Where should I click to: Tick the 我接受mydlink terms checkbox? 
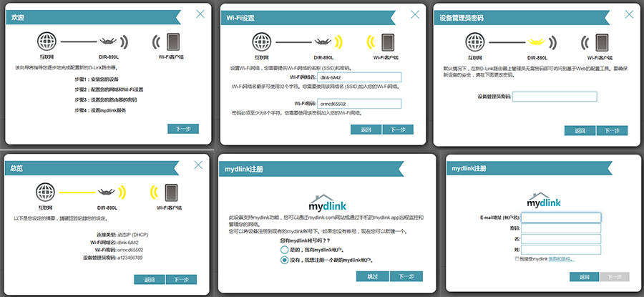point(517,258)
